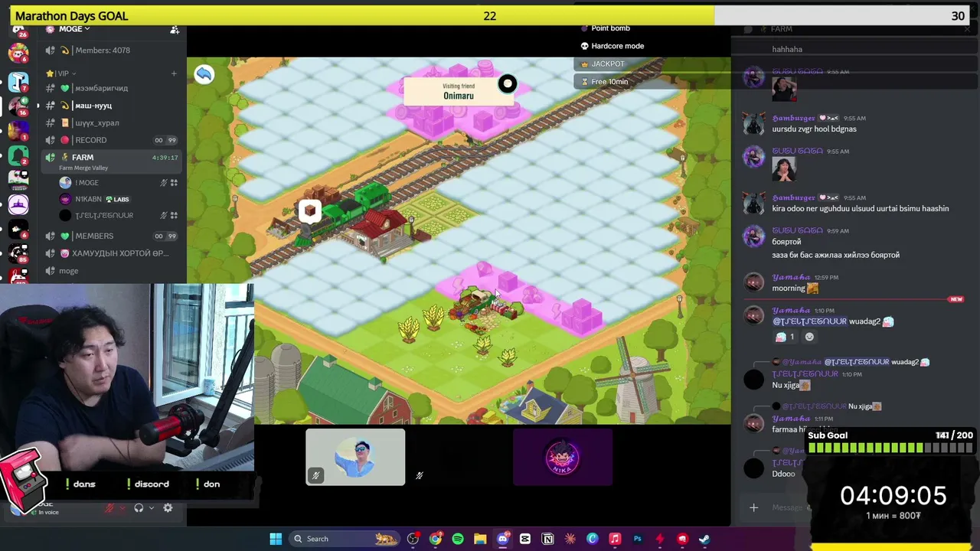
Task: Click the Visiting friend Onimaru label
Action: click(x=458, y=92)
